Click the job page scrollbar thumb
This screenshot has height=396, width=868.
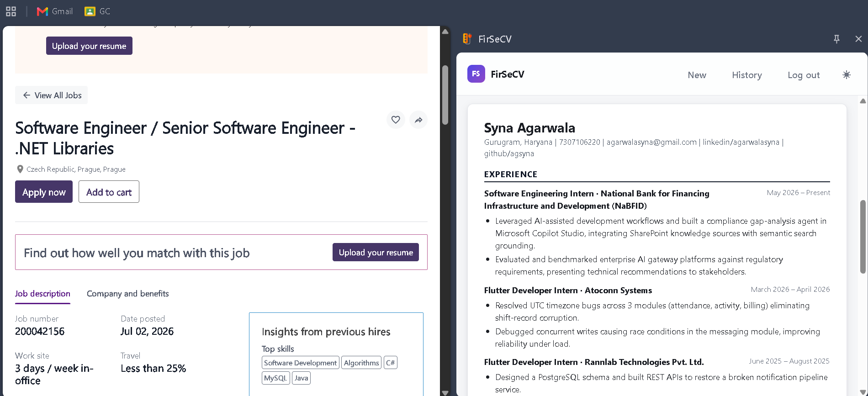[445, 95]
